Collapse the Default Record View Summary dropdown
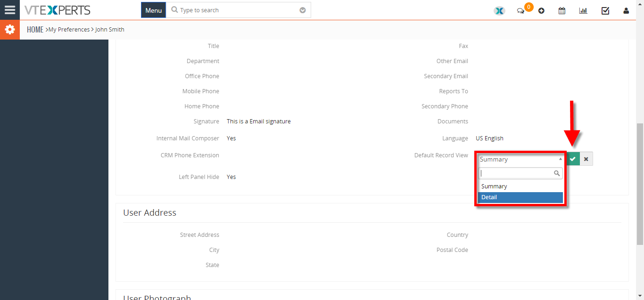Screen dimensions: 644x300 click(x=520, y=159)
